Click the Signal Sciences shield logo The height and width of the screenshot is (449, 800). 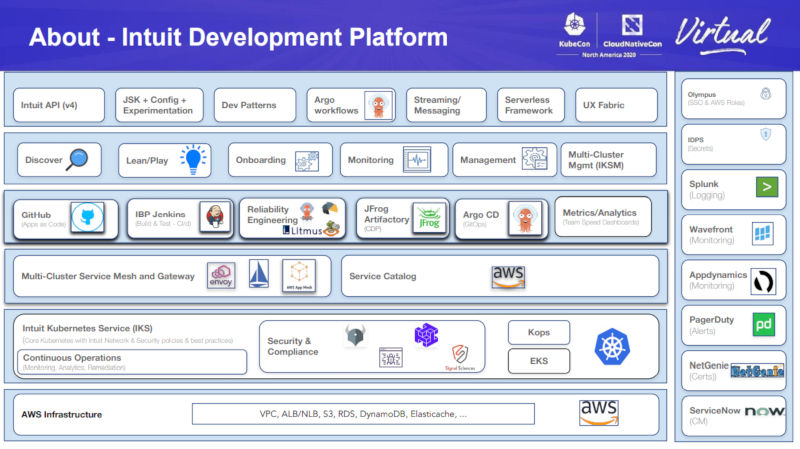[460, 357]
